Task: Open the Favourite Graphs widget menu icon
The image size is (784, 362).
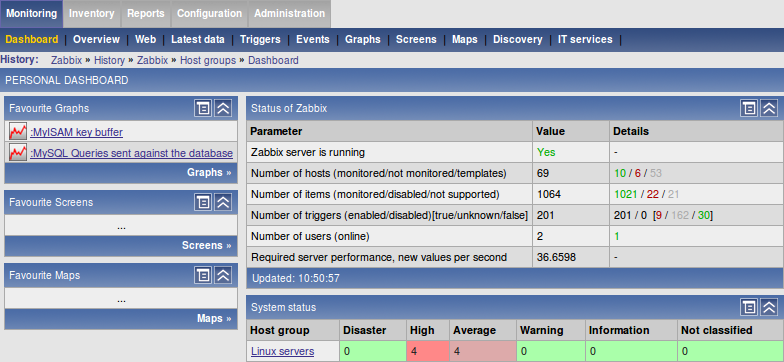Action: coord(202,108)
